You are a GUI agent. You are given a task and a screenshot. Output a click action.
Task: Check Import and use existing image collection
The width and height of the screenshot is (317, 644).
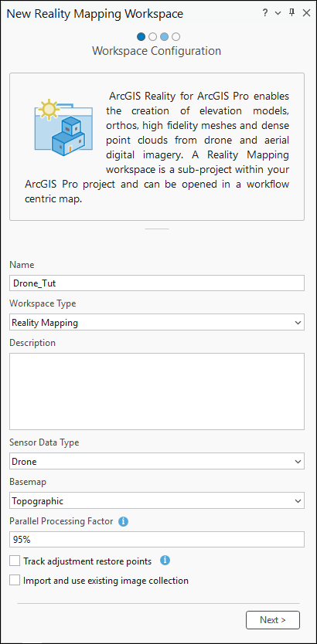(x=15, y=581)
